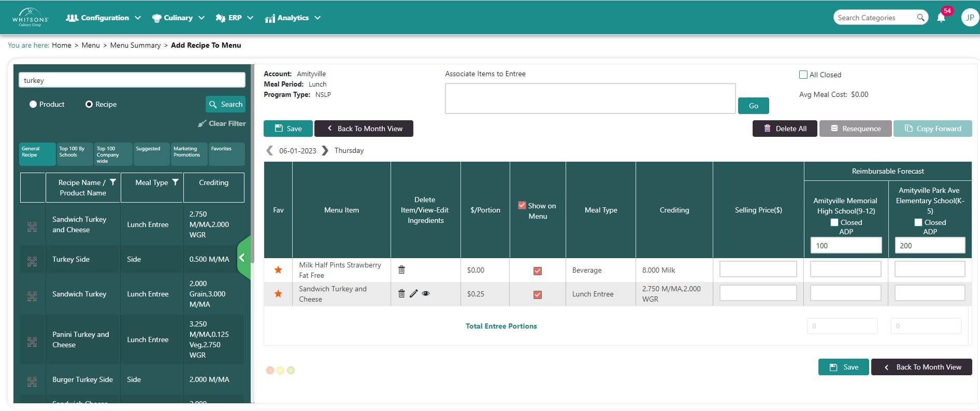980x411 pixels.
Task: Collapse the recipe panel with green arrow
Action: click(x=242, y=257)
